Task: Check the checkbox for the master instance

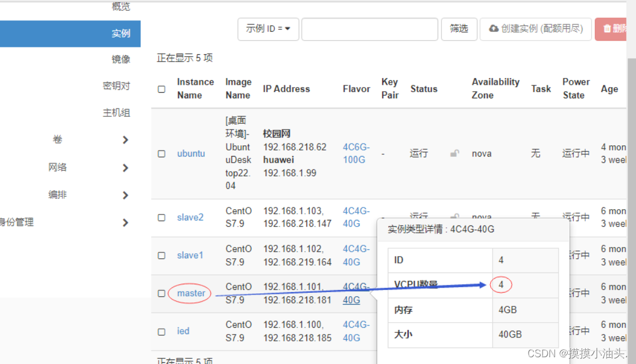Action: point(161,293)
